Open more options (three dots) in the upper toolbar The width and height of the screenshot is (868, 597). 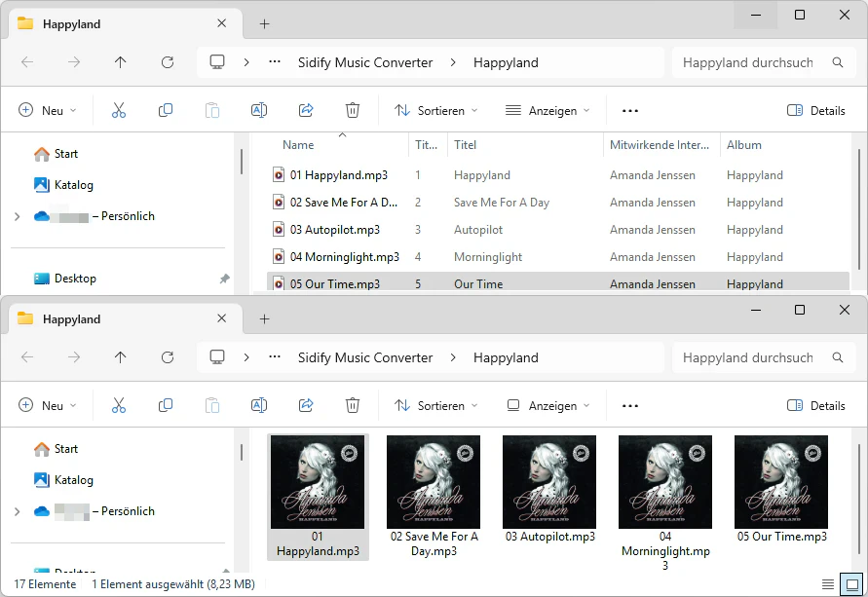[x=630, y=111]
